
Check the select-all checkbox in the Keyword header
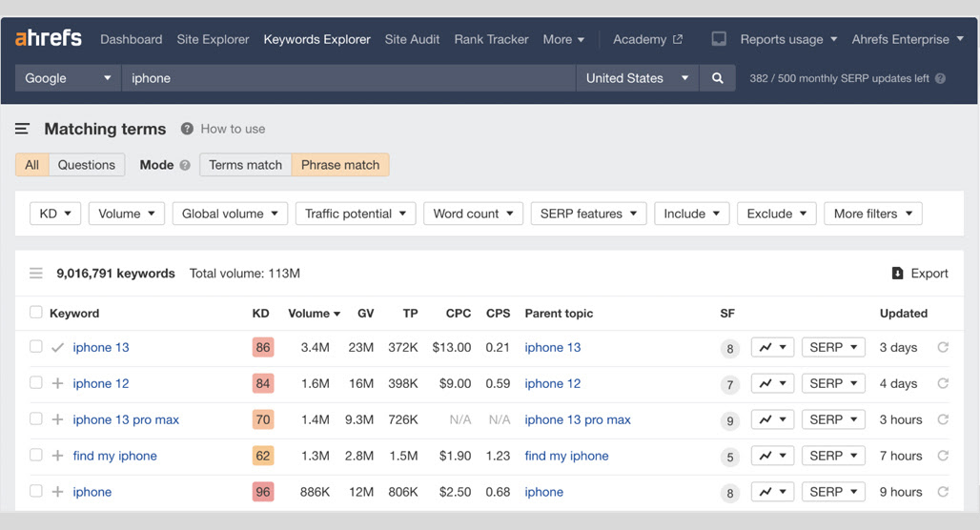point(35,312)
